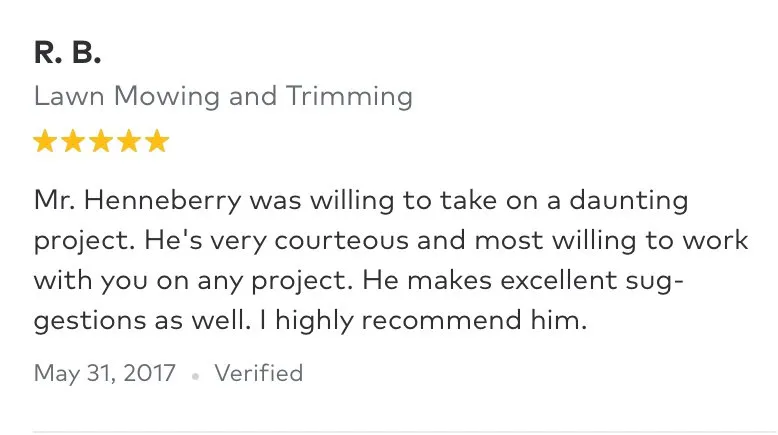Click the dot separator before Verified
778x435 pixels.
click(x=196, y=376)
